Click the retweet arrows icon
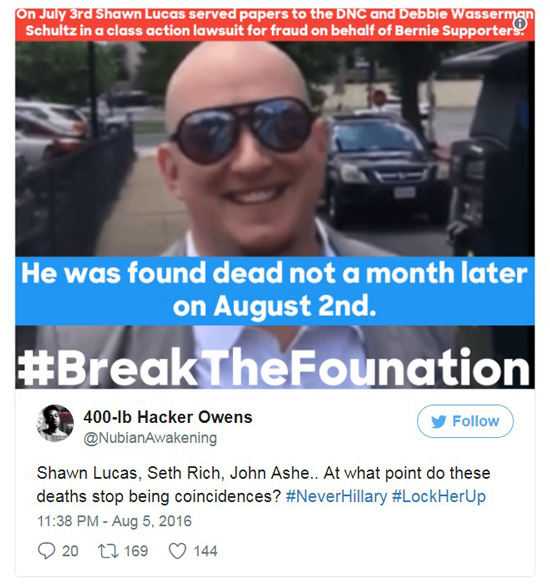The image size is (550, 585). [x=107, y=551]
